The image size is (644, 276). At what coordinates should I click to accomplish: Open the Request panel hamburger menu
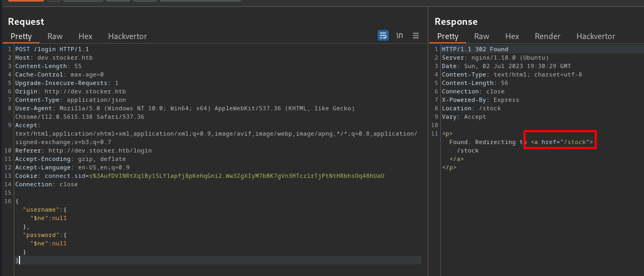tap(416, 35)
